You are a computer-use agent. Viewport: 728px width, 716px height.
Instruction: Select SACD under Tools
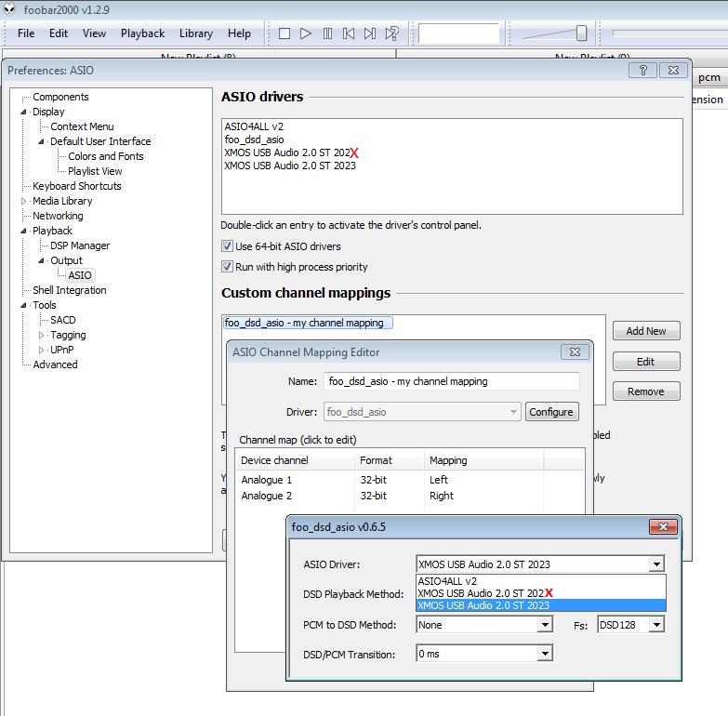pos(62,320)
